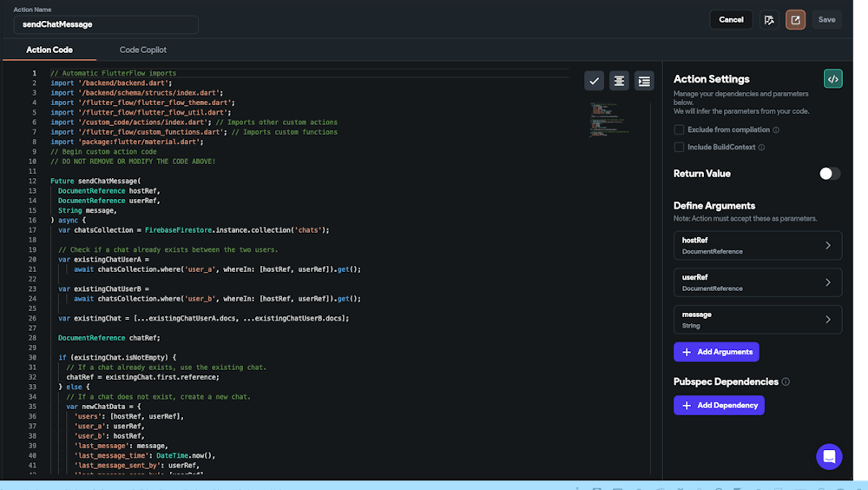Open the chat support bubble
This screenshot has width=868, height=490.
tap(829, 456)
